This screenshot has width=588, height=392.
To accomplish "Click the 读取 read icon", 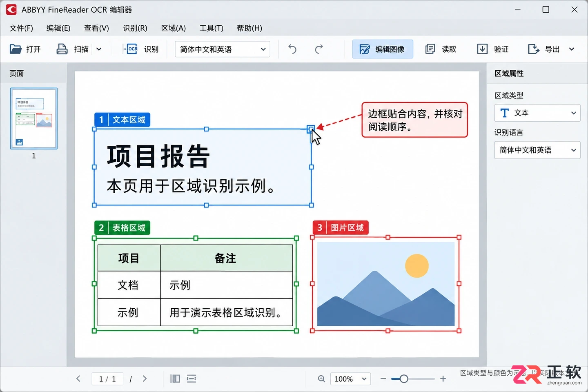I will click(x=430, y=49).
